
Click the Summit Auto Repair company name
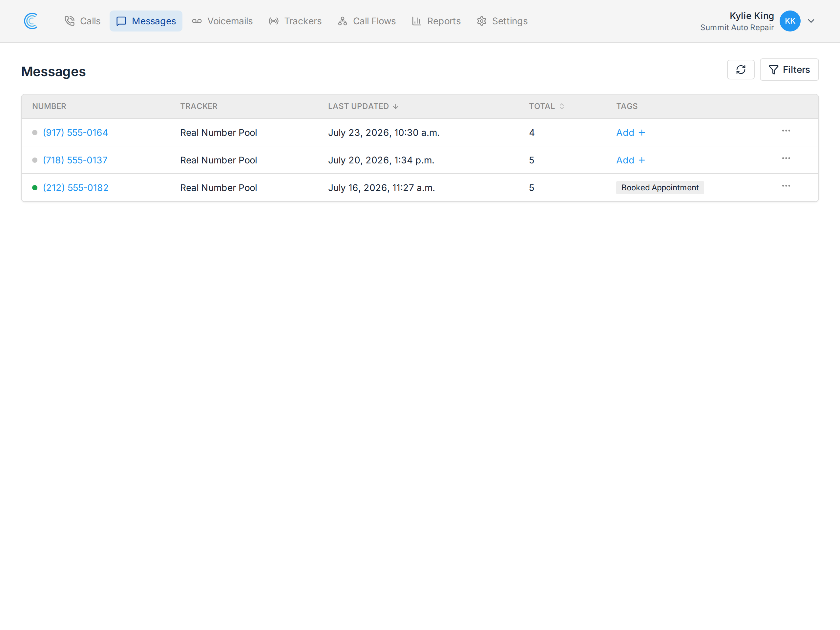pyautogui.click(x=737, y=27)
